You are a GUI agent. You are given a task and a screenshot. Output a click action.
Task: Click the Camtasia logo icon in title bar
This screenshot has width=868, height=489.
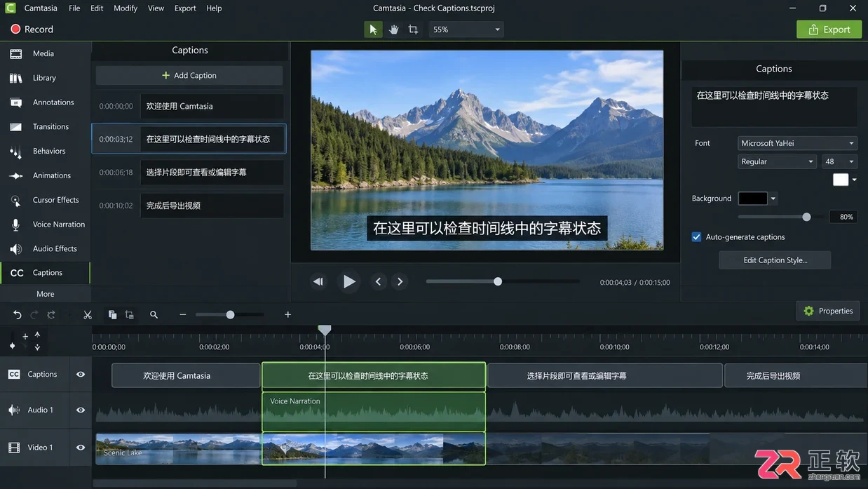pyautogui.click(x=11, y=8)
